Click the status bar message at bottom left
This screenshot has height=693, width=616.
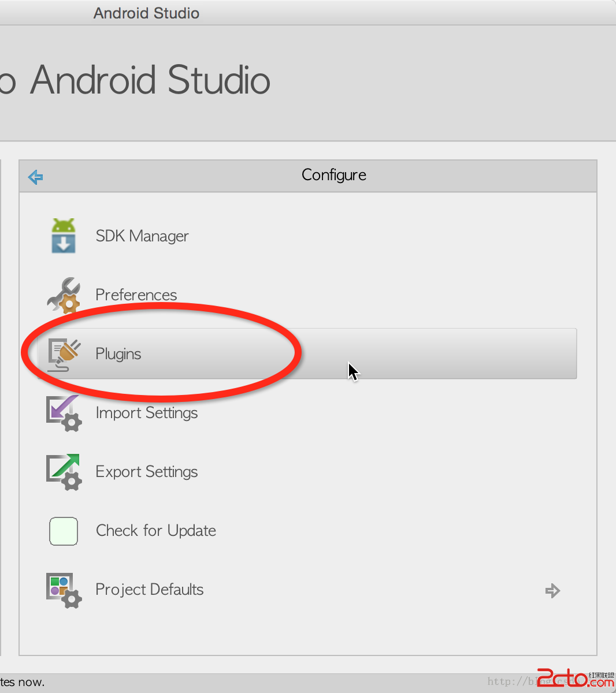(x=22, y=682)
